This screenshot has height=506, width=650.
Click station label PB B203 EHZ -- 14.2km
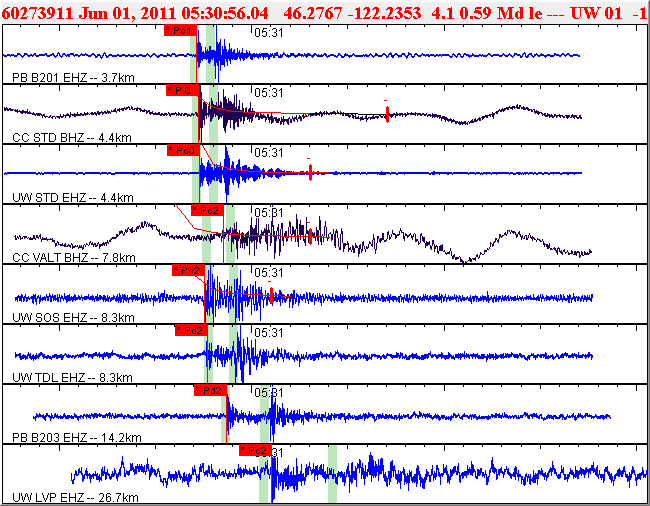(77, 437)
